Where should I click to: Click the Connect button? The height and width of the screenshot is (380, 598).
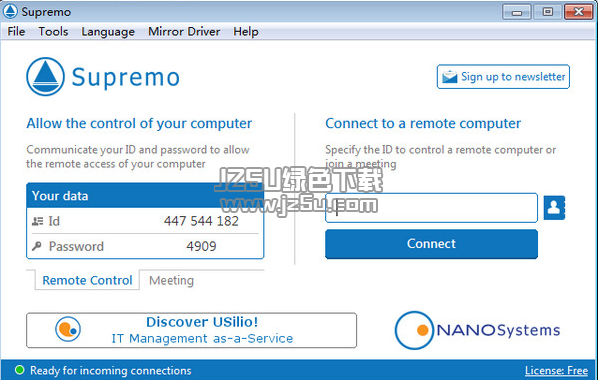coord(431,244)
